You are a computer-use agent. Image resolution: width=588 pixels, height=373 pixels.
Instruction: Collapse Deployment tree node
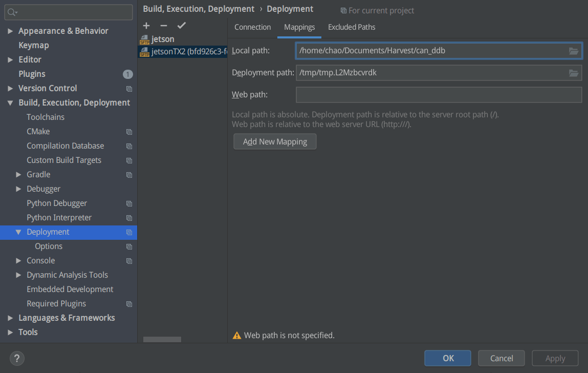pyautogui.click(x=18, y=232)
